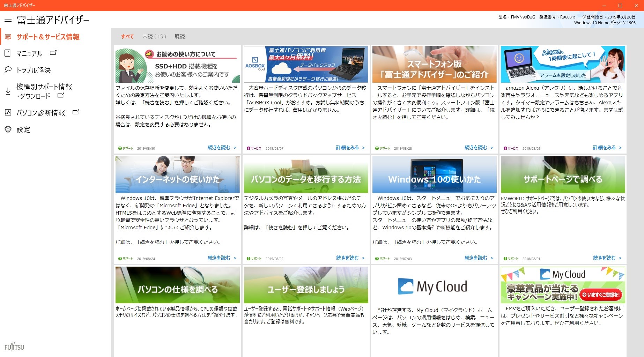Screen dimensions: 644x357
Task: Open the パソコンのデータを移行する方法 banner
Action: click(x=306, y=175)
